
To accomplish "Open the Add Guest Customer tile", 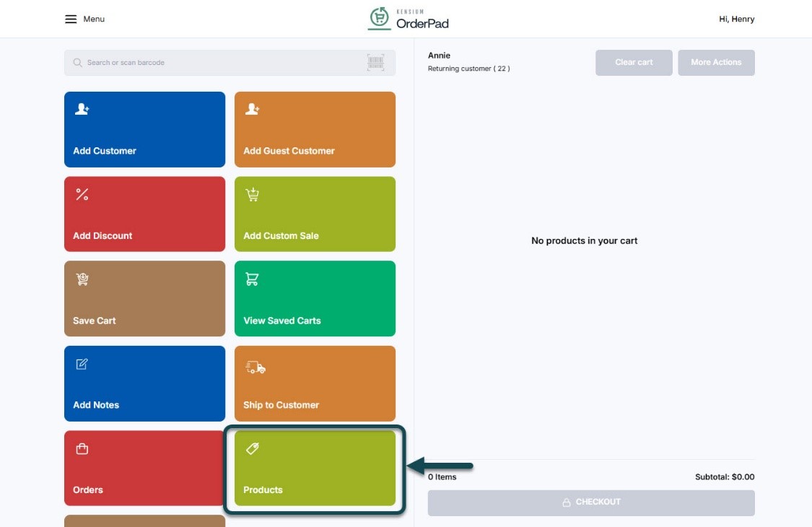I will pos(315,129).
